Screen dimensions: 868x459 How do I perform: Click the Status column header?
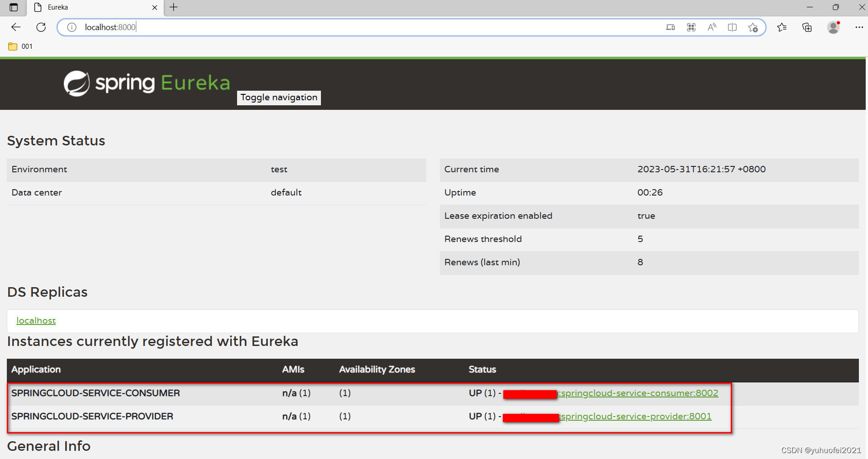(x=482, y=369)
